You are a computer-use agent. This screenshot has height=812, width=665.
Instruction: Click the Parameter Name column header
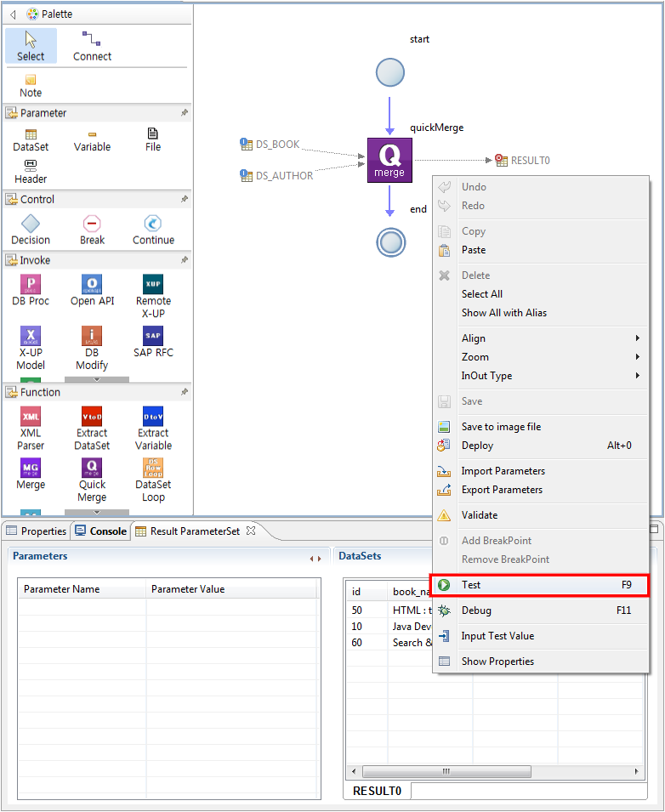[82, 589]
